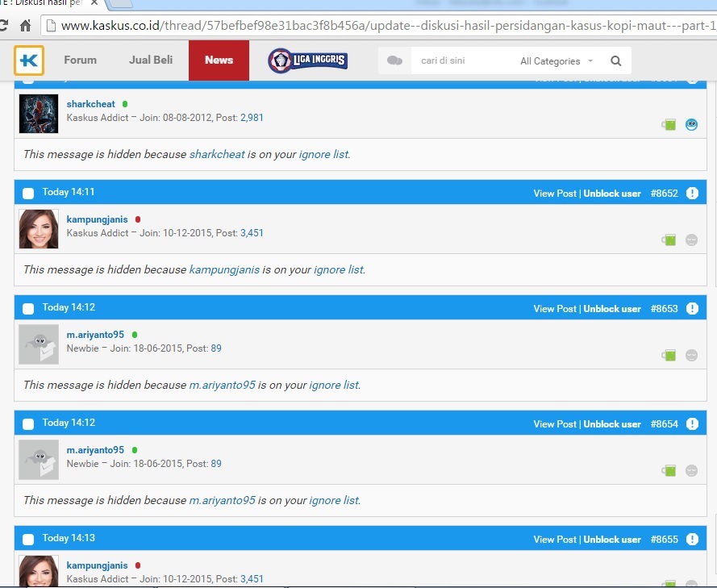Click sharkcheat's post count 2,981

click(x=252, y=118)
